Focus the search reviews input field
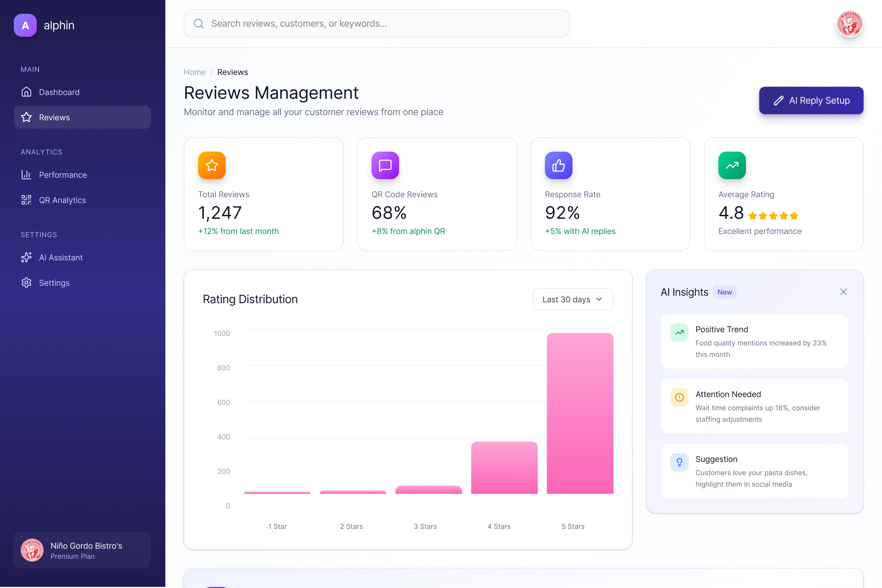 click(382, 24)
